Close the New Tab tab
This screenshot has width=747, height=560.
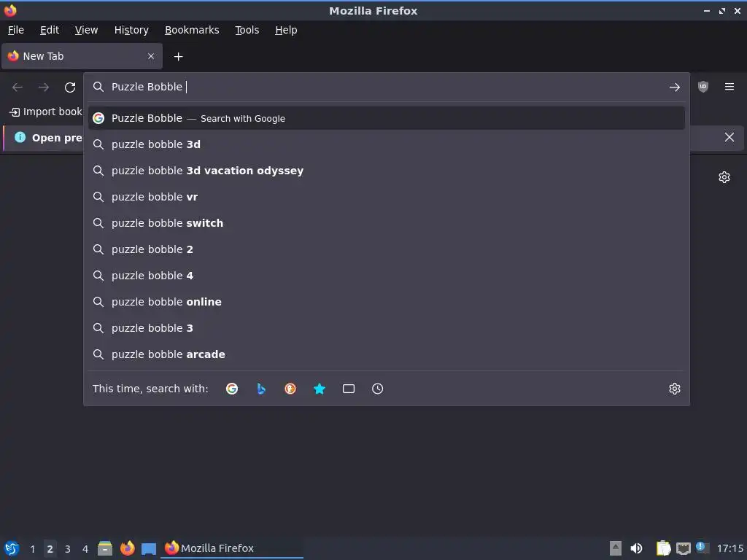[x=151, y=56]
